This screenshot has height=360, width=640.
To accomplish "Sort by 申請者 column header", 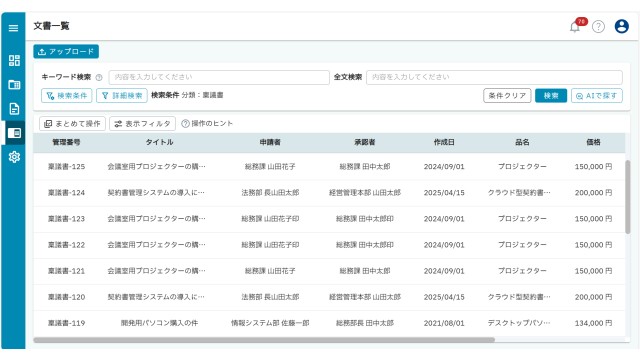I will pyautogui.click(x=270, y=142).
